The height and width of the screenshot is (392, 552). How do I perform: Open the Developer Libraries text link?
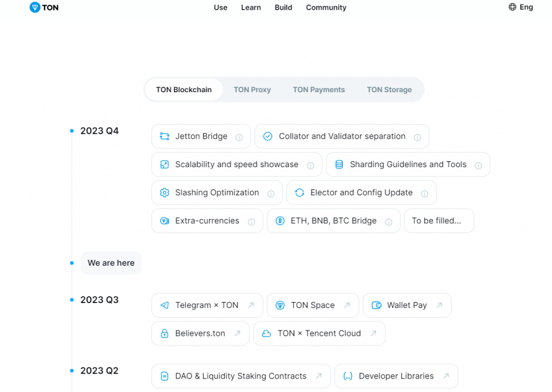(396, 376)
